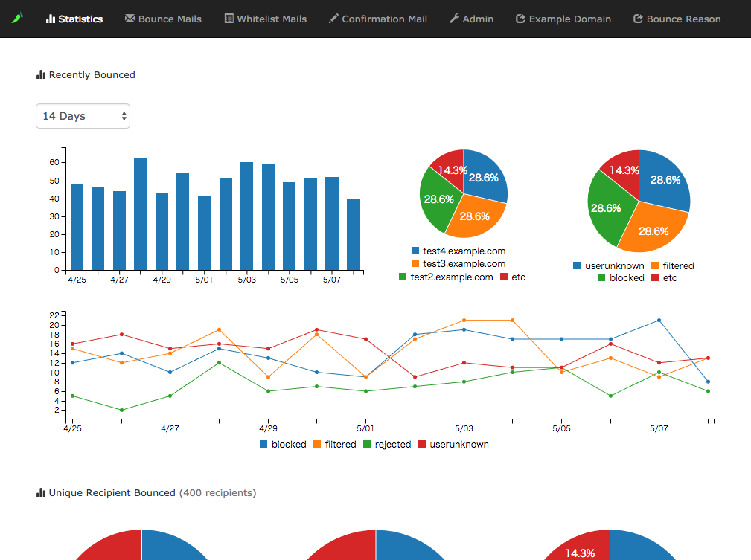The image size is (751, 560).
Task: Open Whitelist Mails page
Action: pos(265,19)
